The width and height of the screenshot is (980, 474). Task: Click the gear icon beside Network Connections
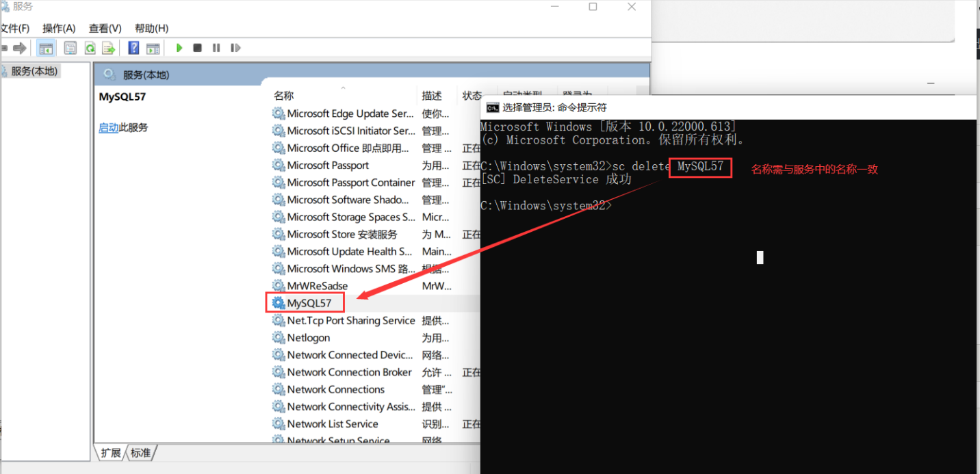[279, 389]
